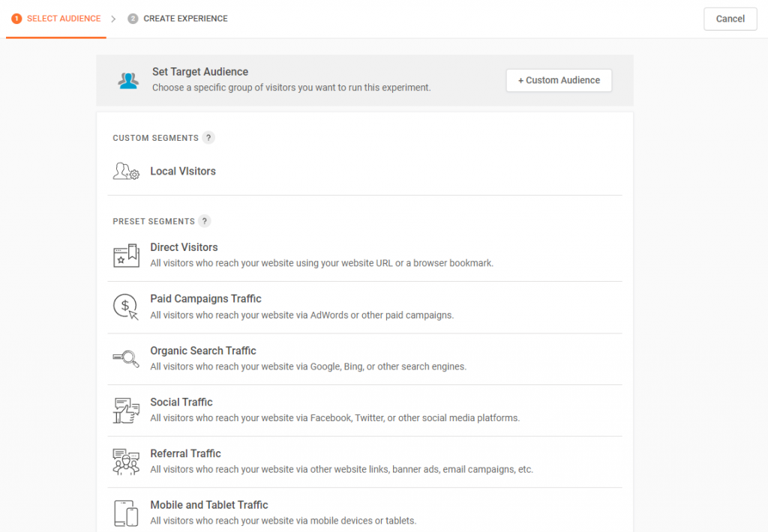Click the Local Visitors segment icon
Screen dimensions: 768x532
(x=126, y=172)
